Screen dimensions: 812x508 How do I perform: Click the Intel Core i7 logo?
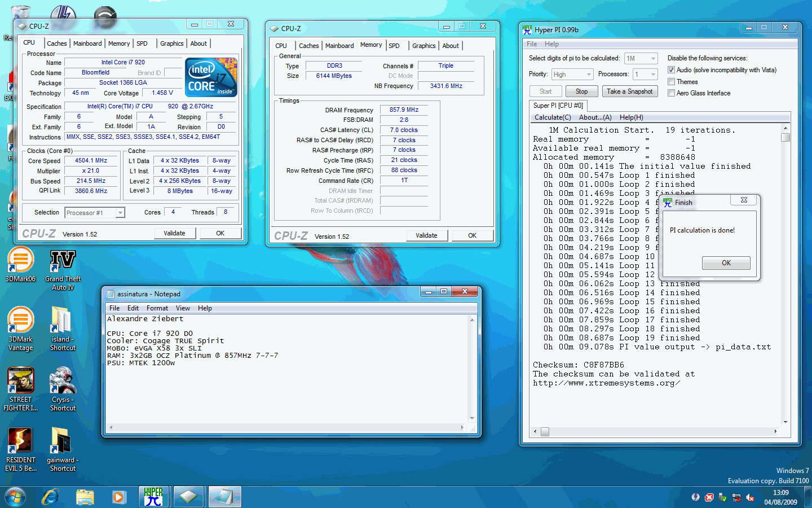pos(211,77)
